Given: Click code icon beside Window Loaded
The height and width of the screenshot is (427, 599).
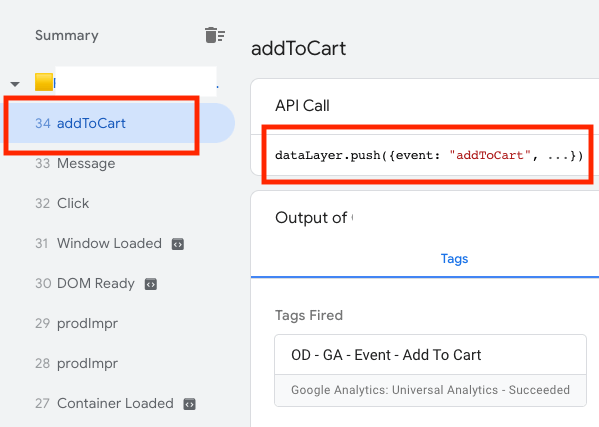Looking at the screenshot, I should click(x=178, y=244).
